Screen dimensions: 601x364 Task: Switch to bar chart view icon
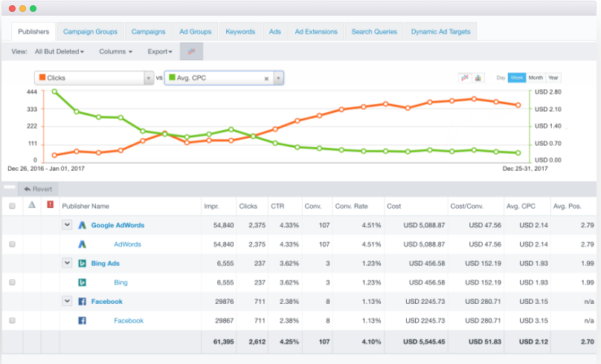478,78
